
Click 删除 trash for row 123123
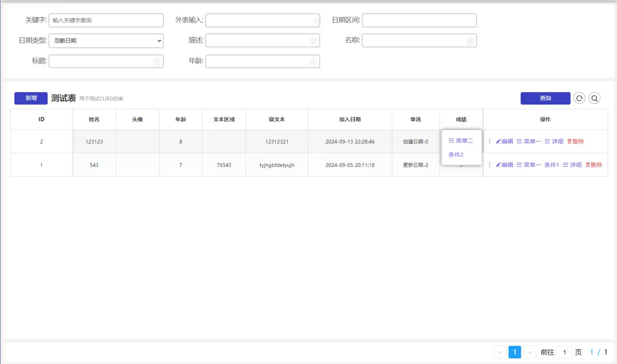tap(576, 142)
